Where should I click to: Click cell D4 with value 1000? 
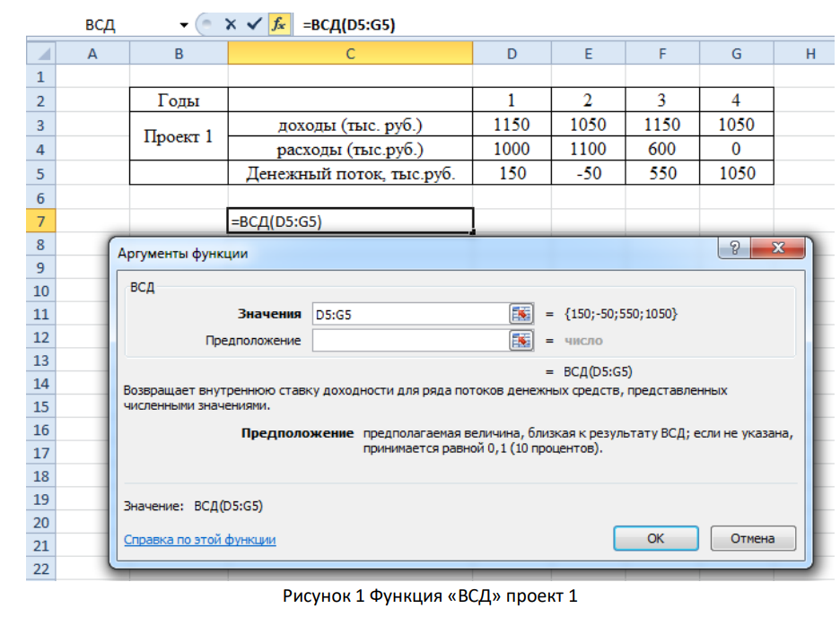(x=512, y=148)
